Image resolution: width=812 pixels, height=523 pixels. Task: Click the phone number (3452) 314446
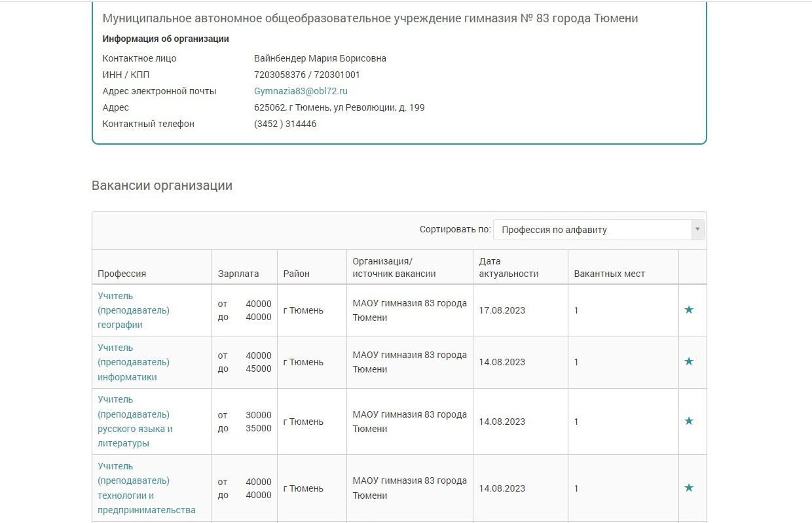tap(286, 124)
